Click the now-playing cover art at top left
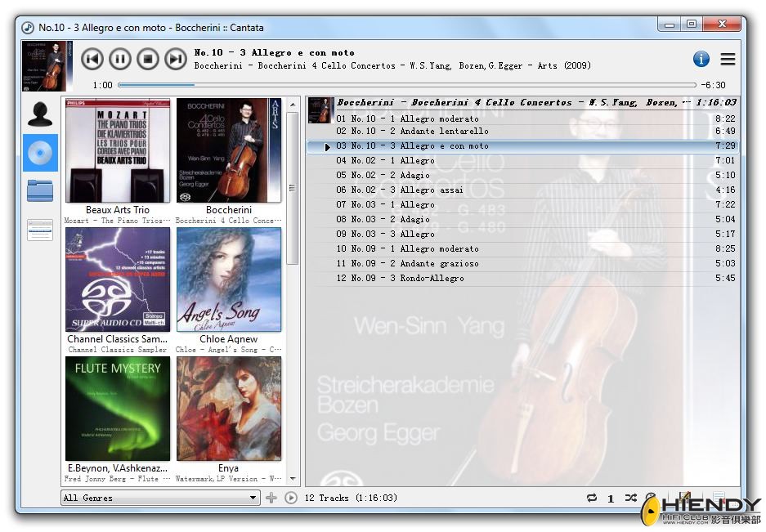 (47, 66)
